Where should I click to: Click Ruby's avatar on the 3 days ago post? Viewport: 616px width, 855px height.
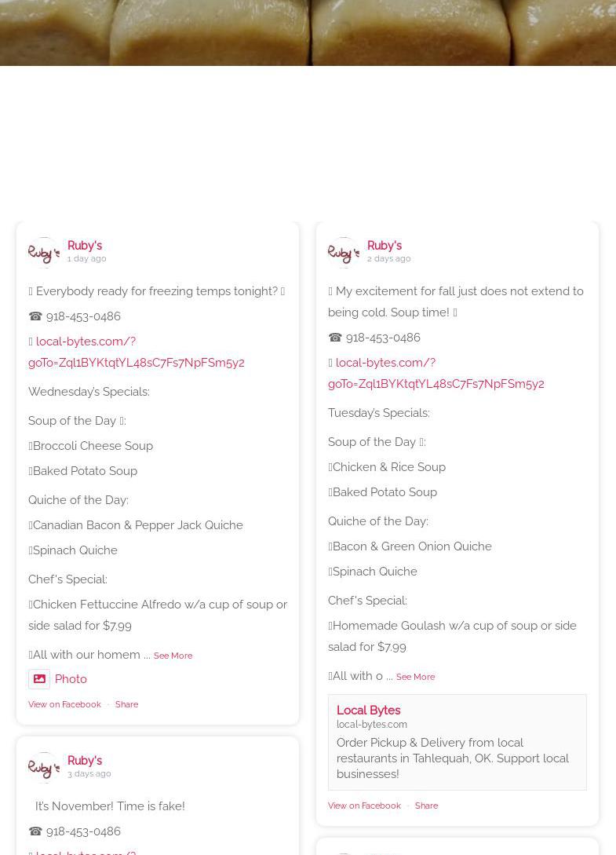(x=44, y=768)
